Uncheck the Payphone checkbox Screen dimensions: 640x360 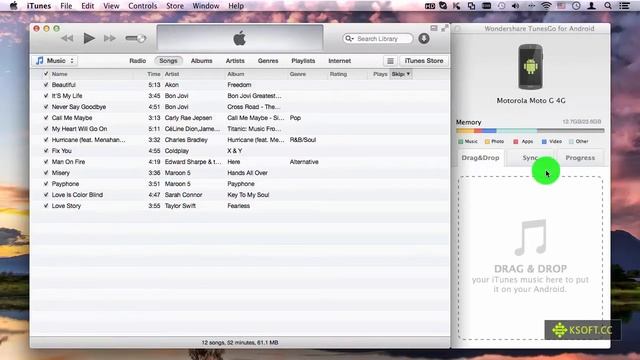click(x=46, y=184)
